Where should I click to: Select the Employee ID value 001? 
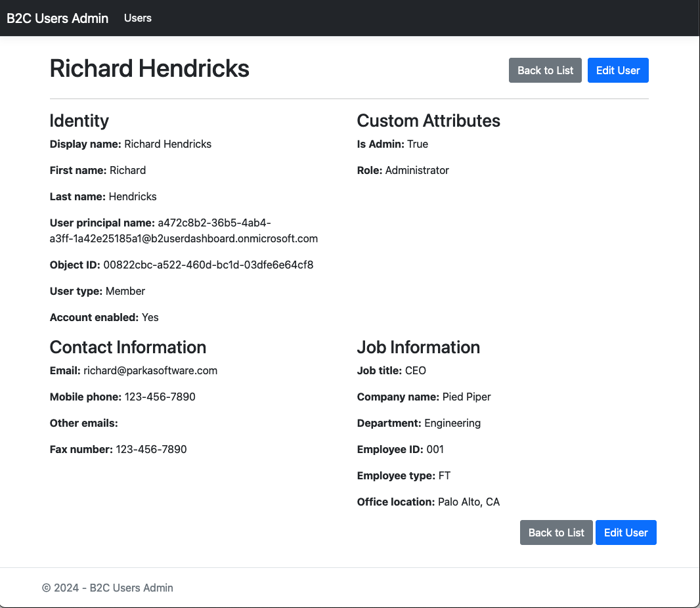pos(435,450)
